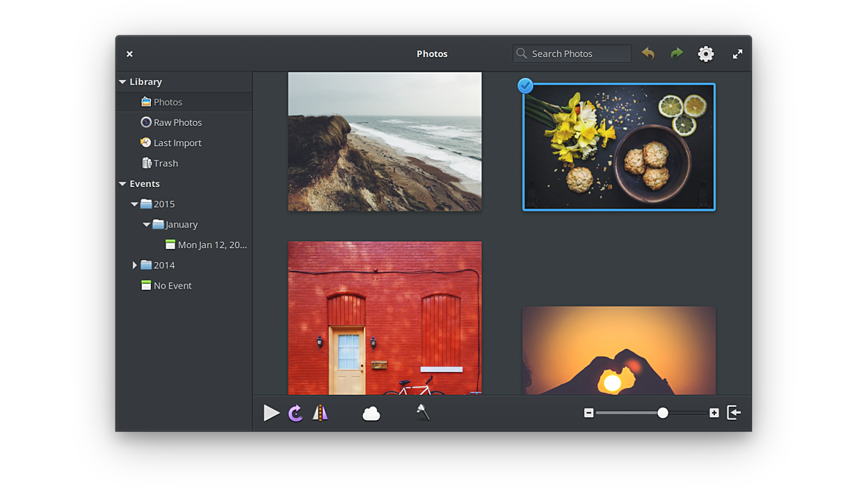Click the thumbnail zoom slider handle
This screenshot has width=868, height=488.
[663, 413]
